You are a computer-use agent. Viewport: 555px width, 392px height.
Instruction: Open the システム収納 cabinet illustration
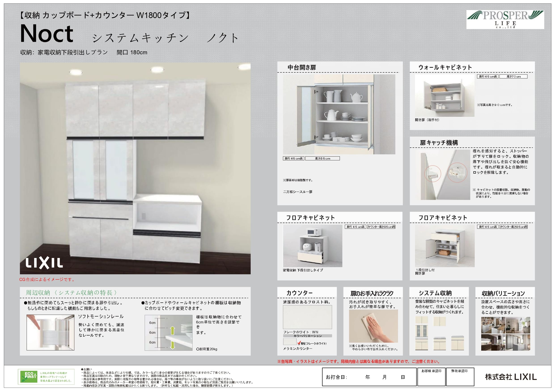[x=439, y=333]
